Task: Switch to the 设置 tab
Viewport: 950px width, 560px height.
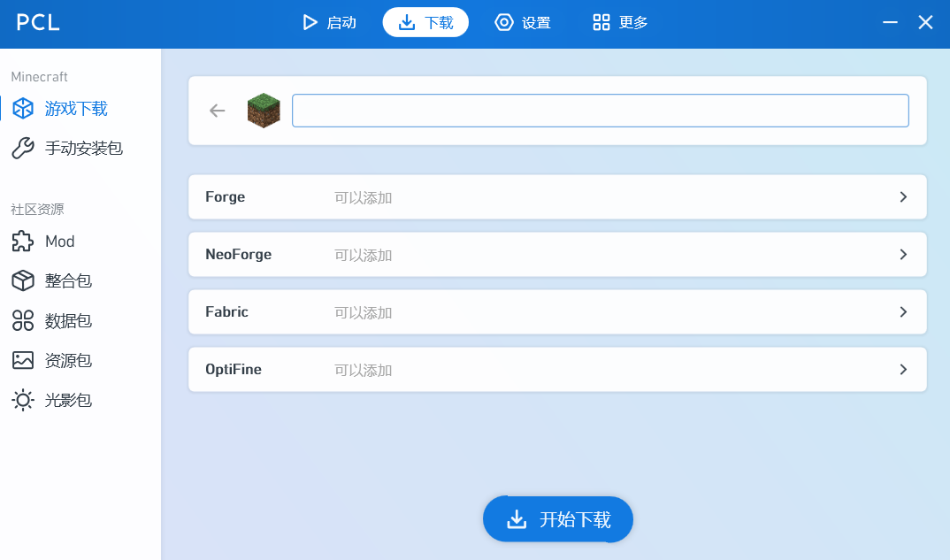Action: 523,22
